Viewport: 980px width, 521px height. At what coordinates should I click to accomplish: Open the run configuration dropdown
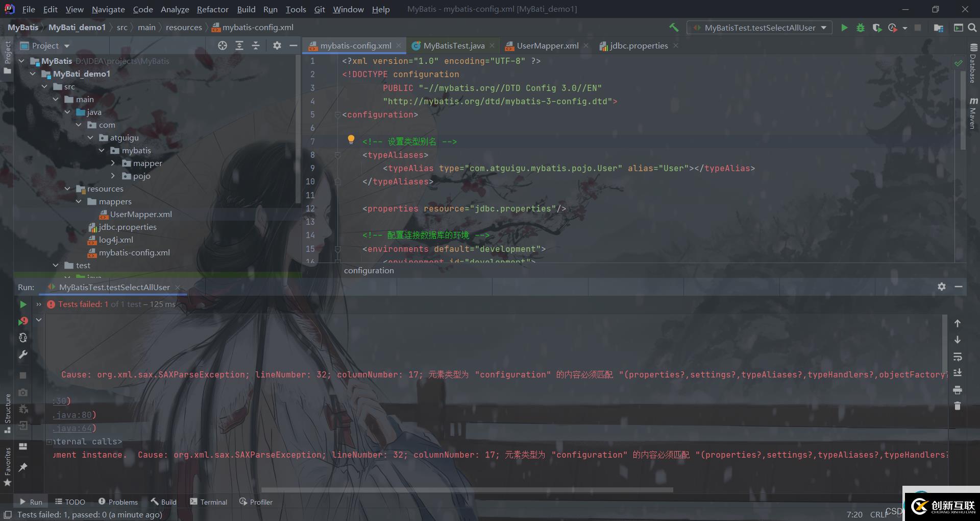(x=759, y=28)
